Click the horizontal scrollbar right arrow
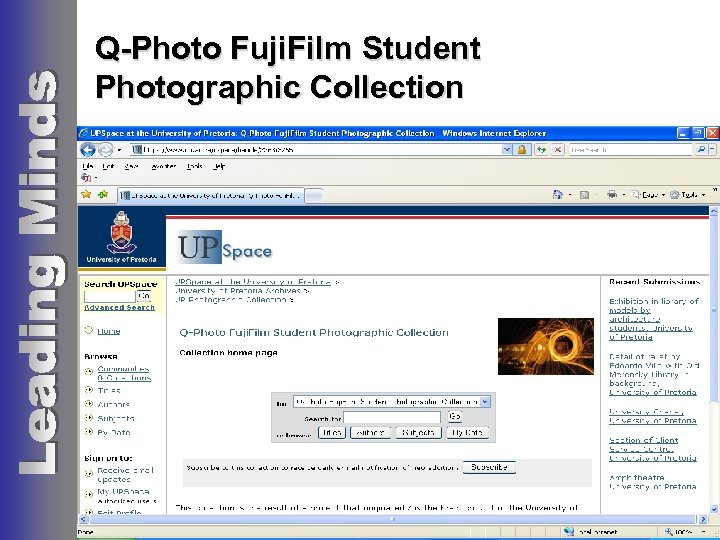This screenshot has height=540, width=720. pos(703,519)
